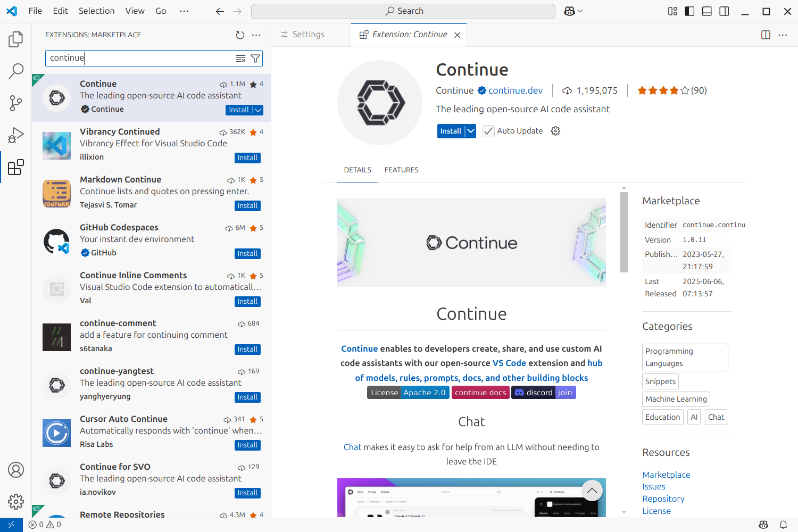798x532 pixels.
Task: Install Cursor Auto Continue extension
Action: (247, 445)
